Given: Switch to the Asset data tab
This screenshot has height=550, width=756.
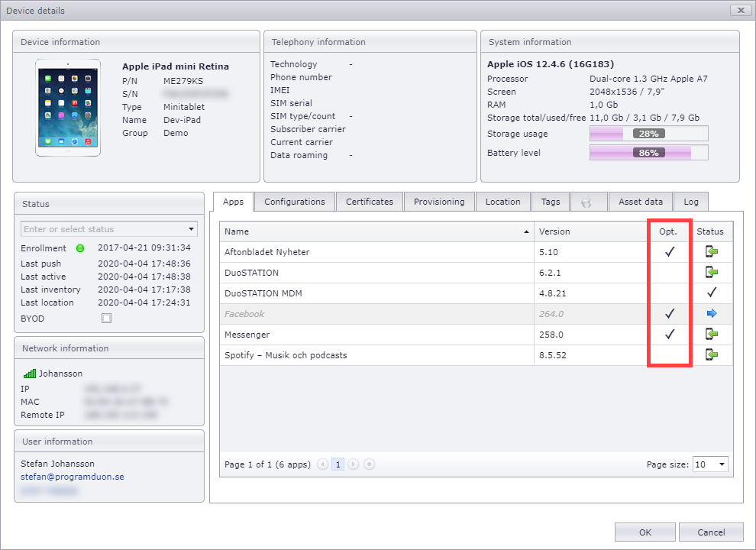Looking at the screenshot, I should (641, 202).
